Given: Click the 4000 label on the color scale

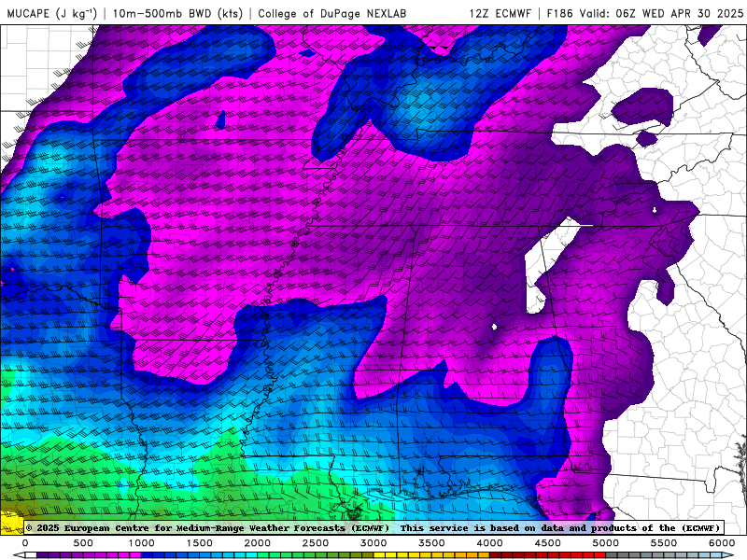Looking at the screenshot, I should point(489,543).
